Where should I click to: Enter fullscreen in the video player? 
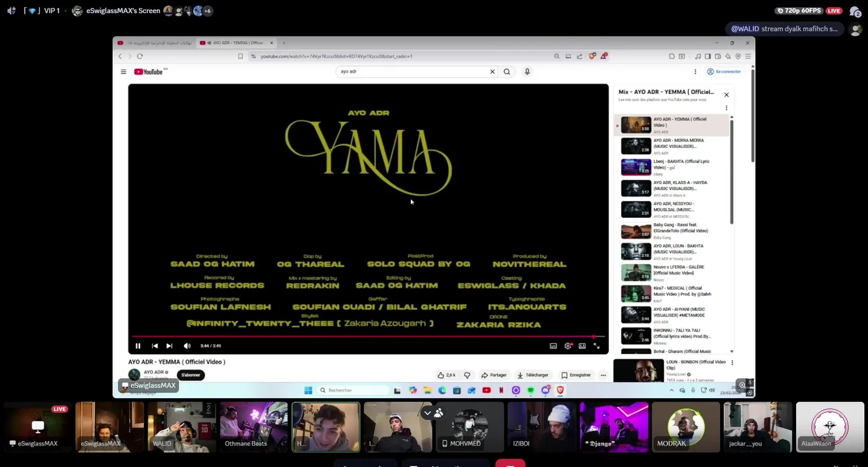point(596,346)
